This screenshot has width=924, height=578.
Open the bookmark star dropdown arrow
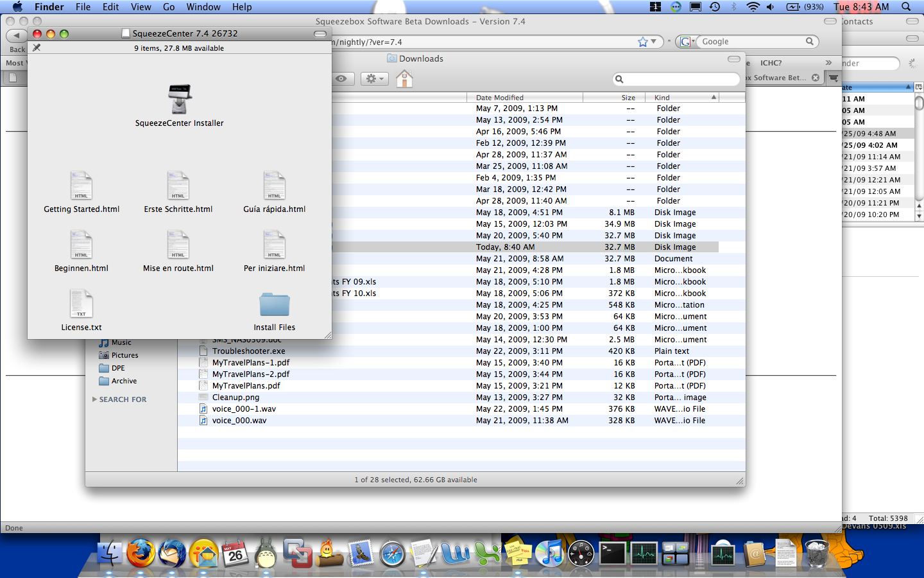[654, 42]
